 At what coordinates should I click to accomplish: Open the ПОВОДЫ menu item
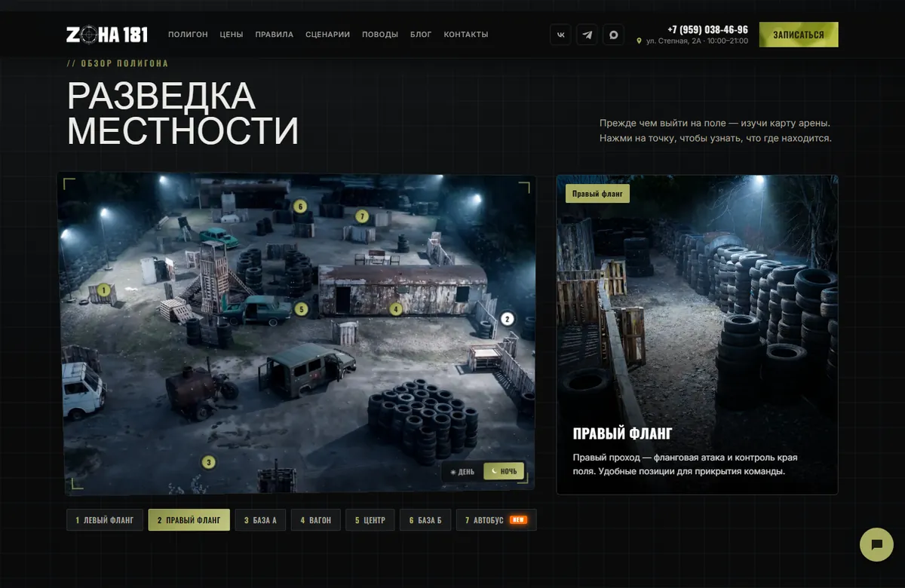coord(380,35)
